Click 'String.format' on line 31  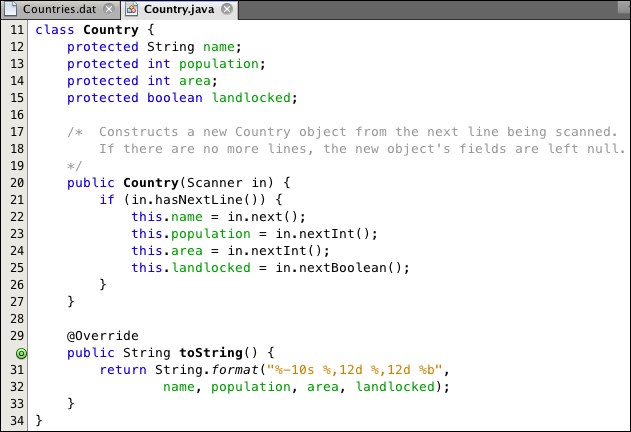(x=206, y=370)
